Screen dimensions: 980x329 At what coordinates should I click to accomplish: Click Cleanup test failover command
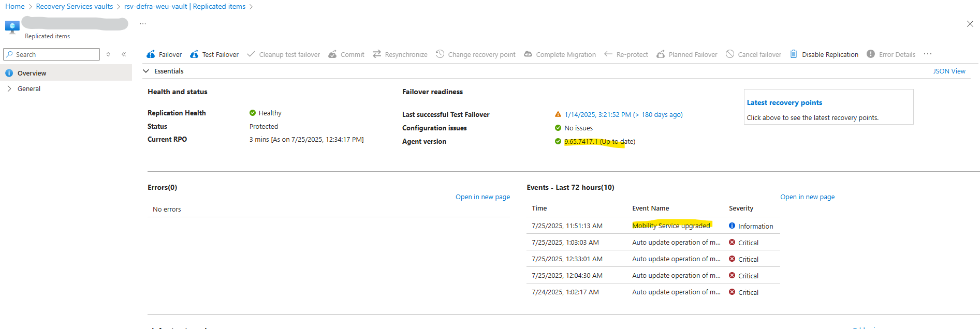(x=283, y=54)
